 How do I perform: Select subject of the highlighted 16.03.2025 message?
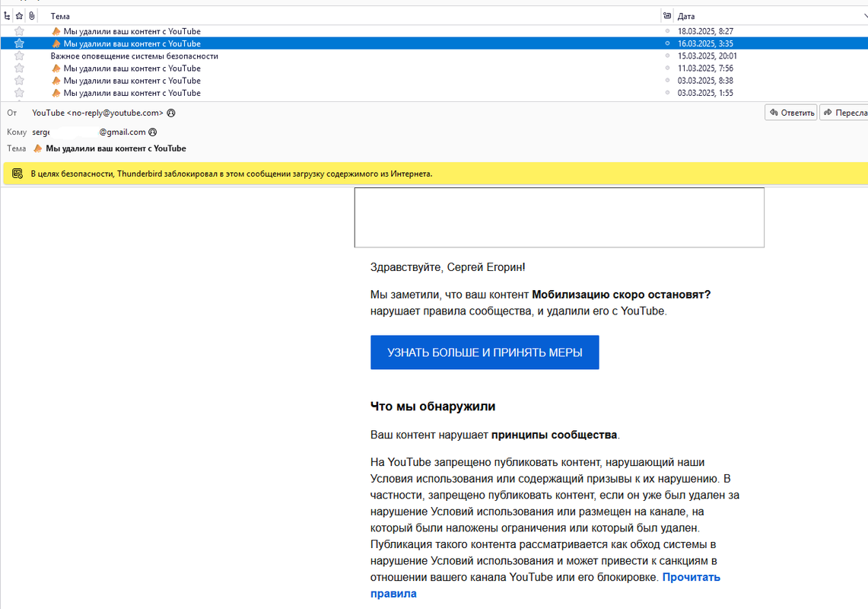[x=132, y=43]
